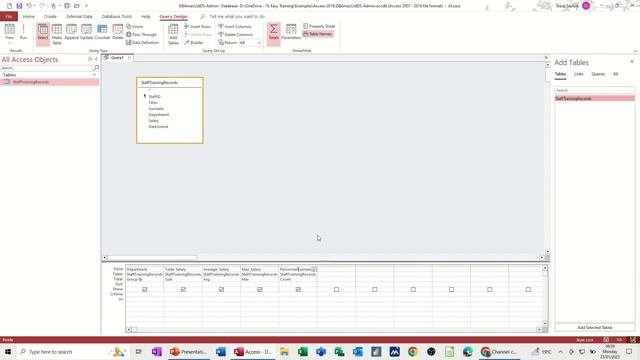Collapse navigation pane with shutter button
This screenshot has width=640, height=360.
(x=96, y=60)
